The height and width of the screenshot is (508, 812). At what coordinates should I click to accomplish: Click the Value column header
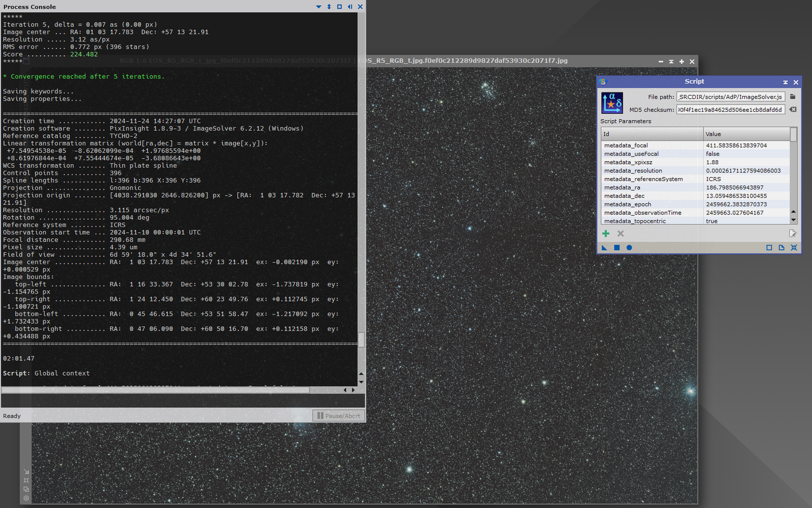click(746, 134)
